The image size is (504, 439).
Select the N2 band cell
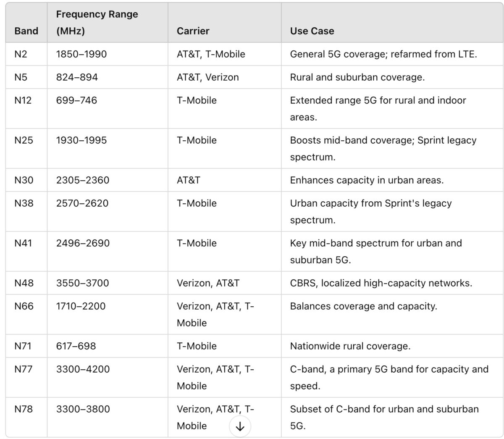(x=20, y=54)
